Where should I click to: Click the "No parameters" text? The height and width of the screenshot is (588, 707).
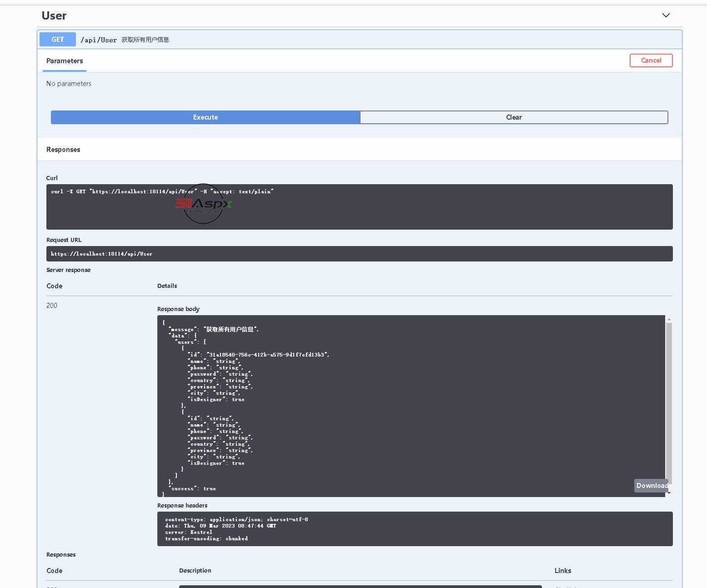(x=69, y=84)
